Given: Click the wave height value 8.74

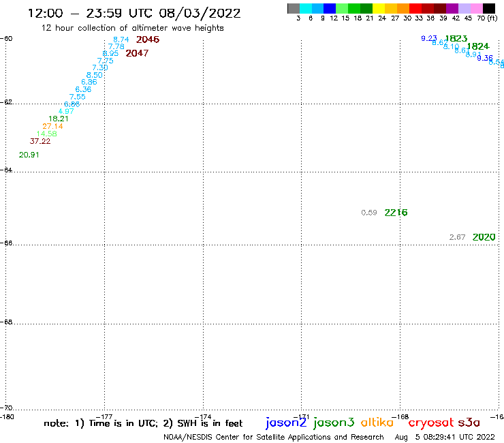Looking at the screenshot, I should 121,40.
